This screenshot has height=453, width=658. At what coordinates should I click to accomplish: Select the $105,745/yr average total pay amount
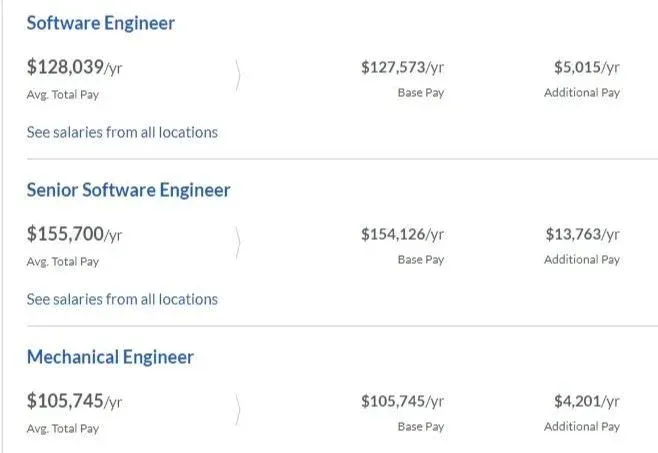74,402
